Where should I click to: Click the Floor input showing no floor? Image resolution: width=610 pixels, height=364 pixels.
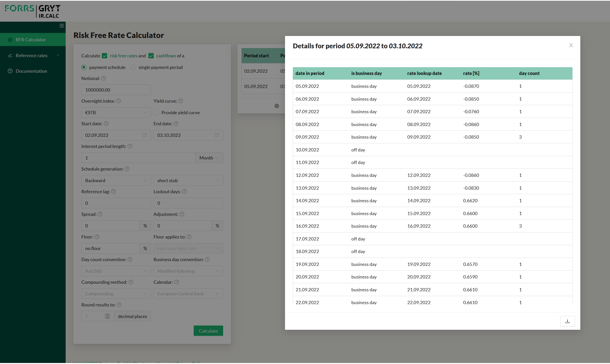pyautogui.click(x=110, y=248)
